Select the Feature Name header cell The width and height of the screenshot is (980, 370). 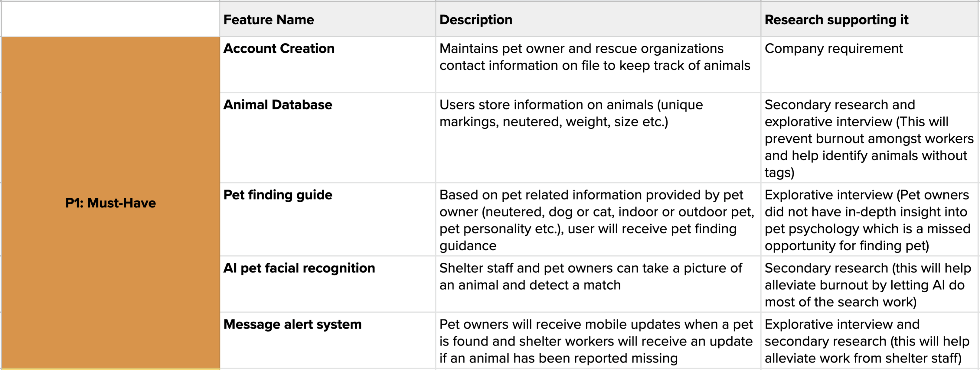(x=328, y=19)
